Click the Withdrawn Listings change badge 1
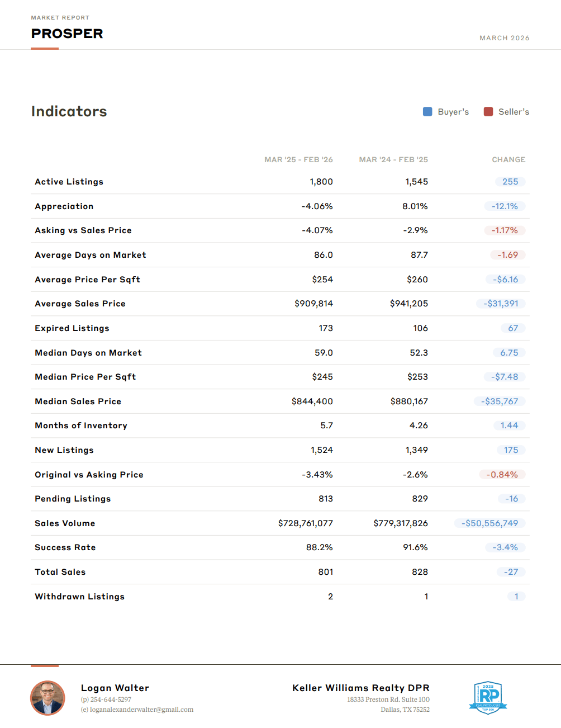The width and height of the screenshot is (561, 728). 516,597
